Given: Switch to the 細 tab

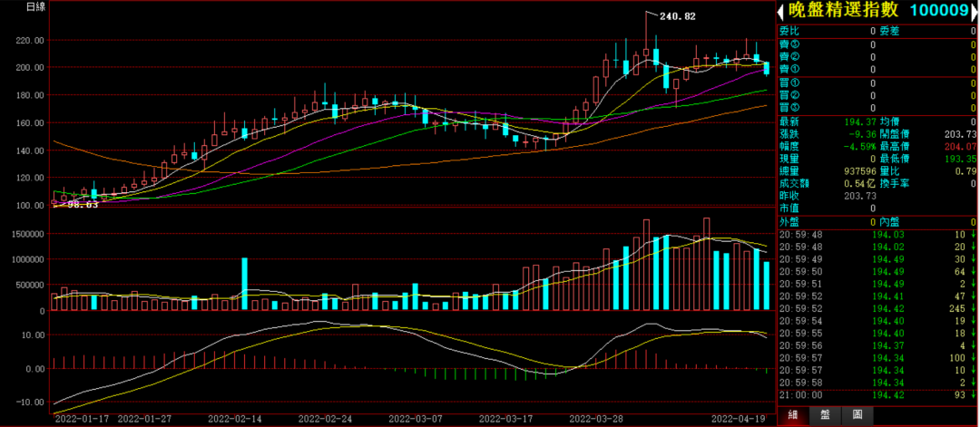Looking at the screenshot, I should click(793, 414).
